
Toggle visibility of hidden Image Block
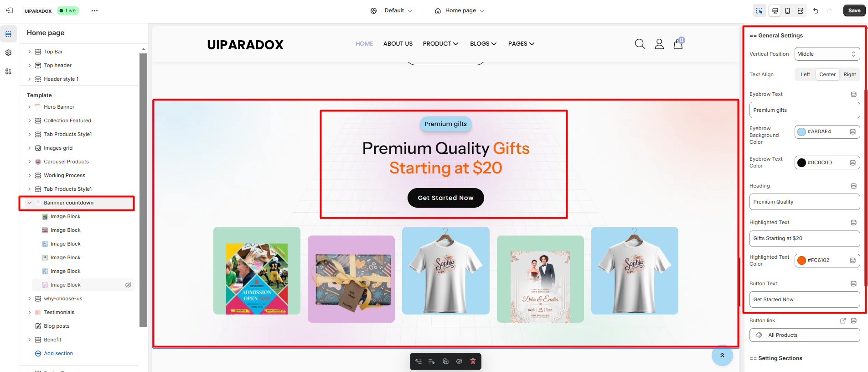(128, 285)
